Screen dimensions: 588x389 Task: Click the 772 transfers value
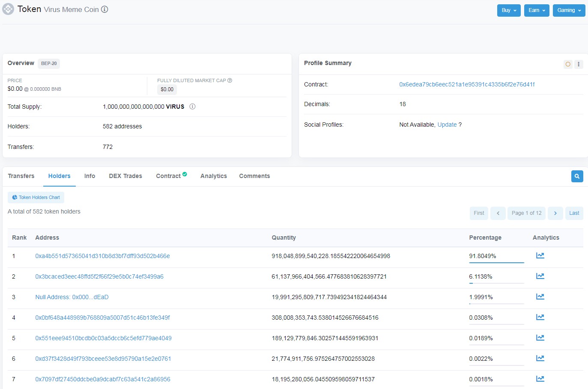pos(107,147)
